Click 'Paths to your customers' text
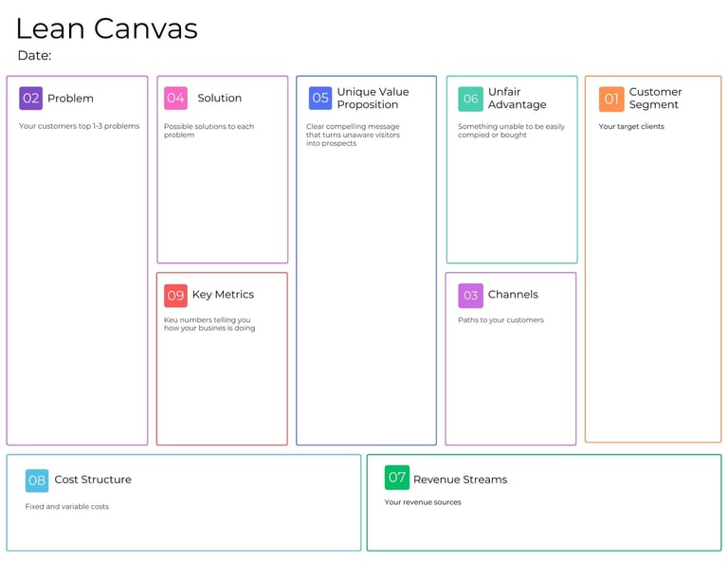The width and height of the screenshot is (728, 561). 500,319
